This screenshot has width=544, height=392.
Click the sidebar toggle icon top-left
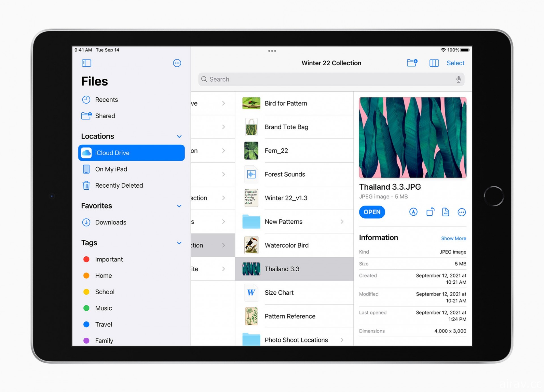coord(86,63)
